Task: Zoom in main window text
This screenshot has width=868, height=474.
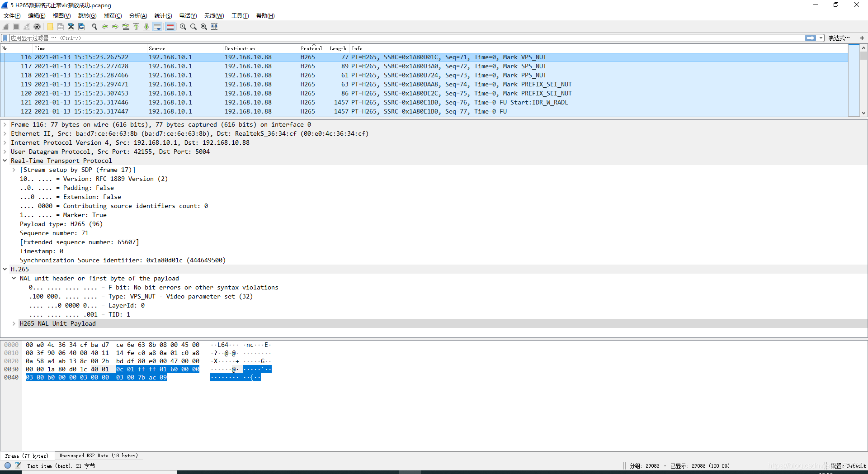Action: [183, 27]
